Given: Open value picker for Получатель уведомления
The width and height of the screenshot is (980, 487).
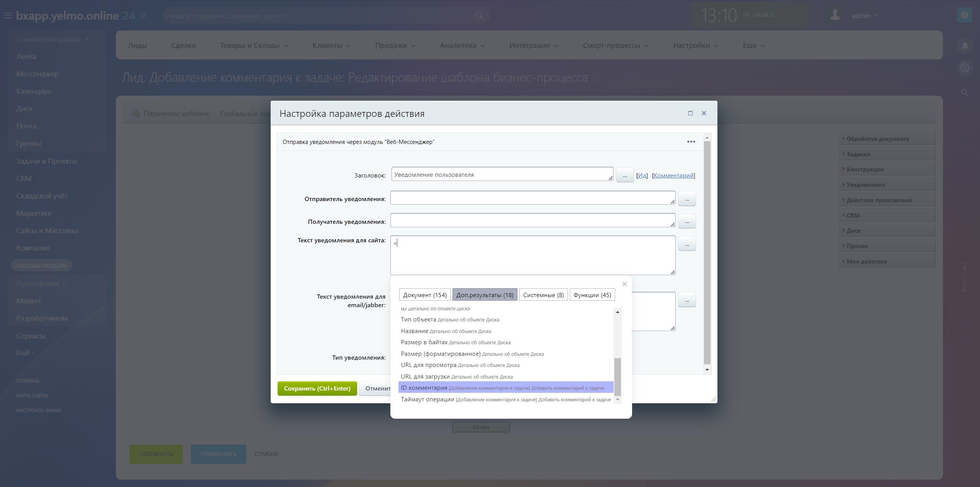Looking at the screenshot, I should pos(687,222).
